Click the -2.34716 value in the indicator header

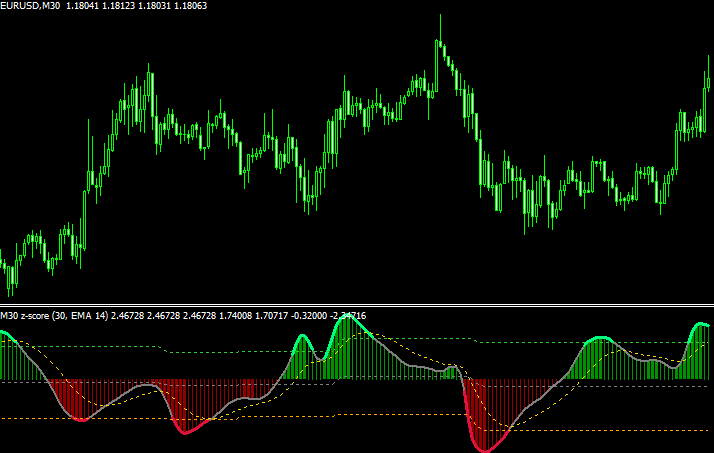point(344,316)
